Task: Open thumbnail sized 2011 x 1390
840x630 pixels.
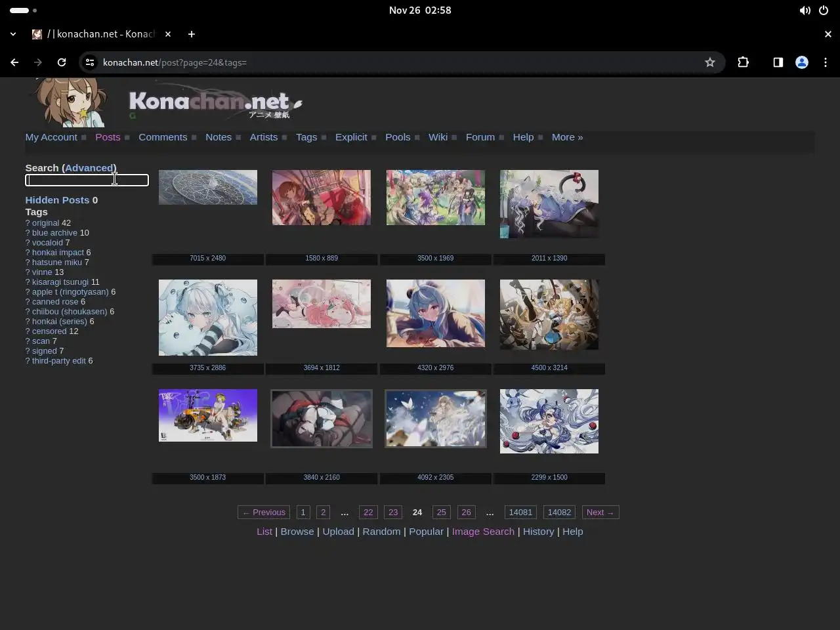Action: point(549,204)
